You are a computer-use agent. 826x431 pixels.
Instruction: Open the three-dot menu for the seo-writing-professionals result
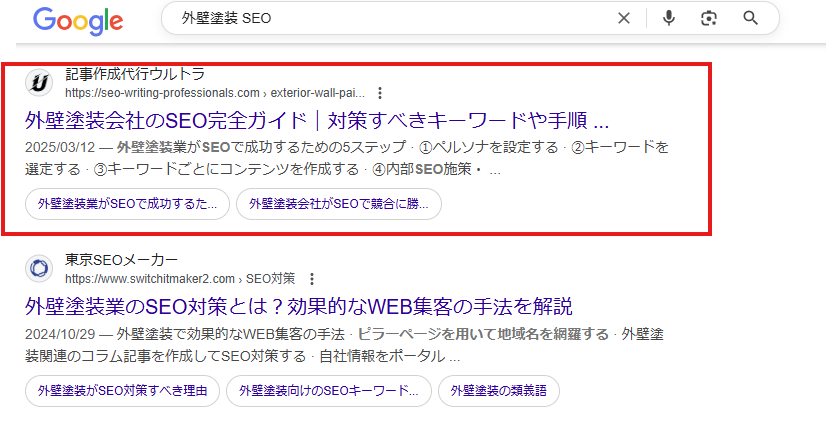click(x=379, y=93)
